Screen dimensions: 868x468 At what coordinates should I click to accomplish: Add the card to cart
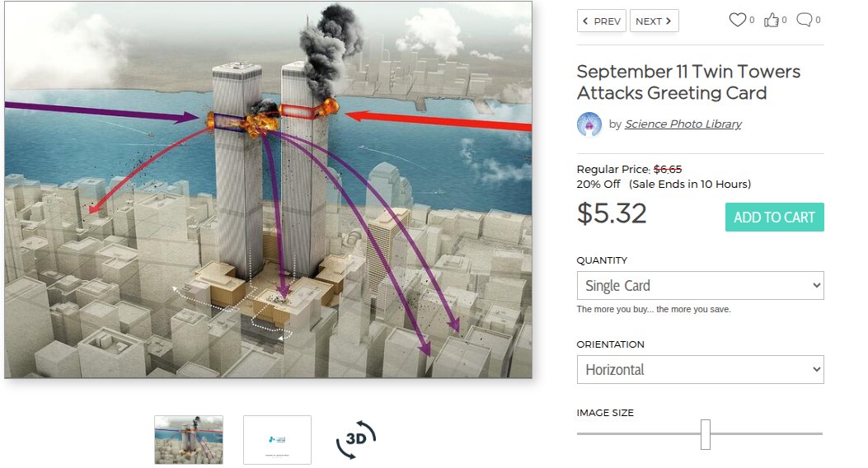pos(775,218)
